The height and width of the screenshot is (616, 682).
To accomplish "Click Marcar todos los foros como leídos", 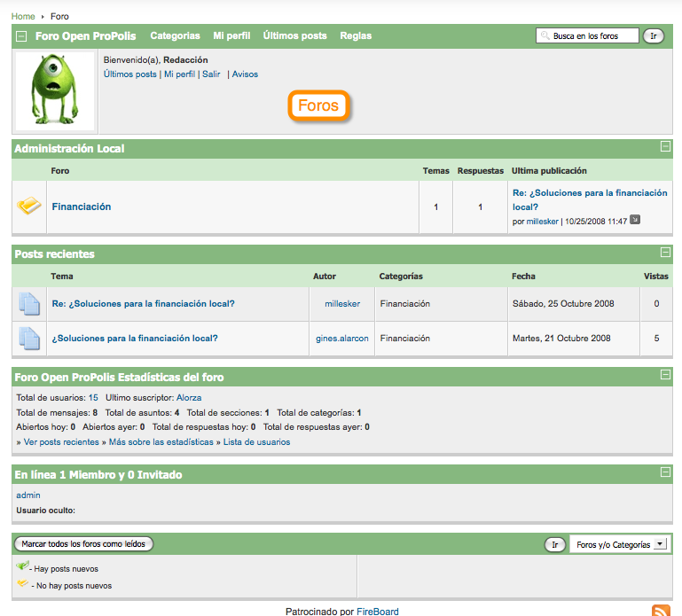I will point(83,544).
